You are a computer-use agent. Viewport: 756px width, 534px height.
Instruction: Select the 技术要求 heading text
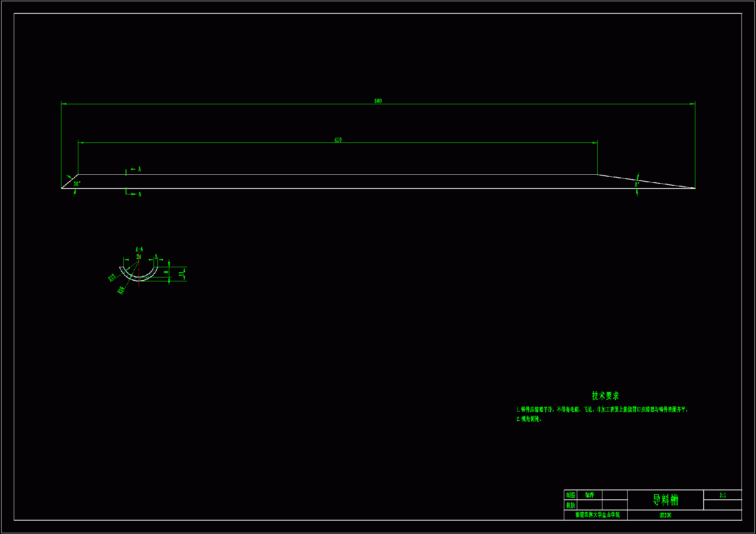coord(605,396)
